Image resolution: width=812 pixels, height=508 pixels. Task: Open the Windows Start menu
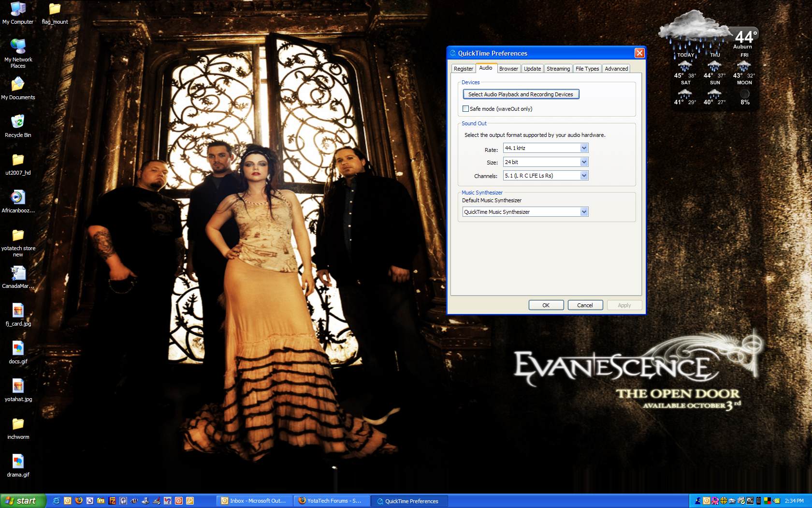(23, 501)
